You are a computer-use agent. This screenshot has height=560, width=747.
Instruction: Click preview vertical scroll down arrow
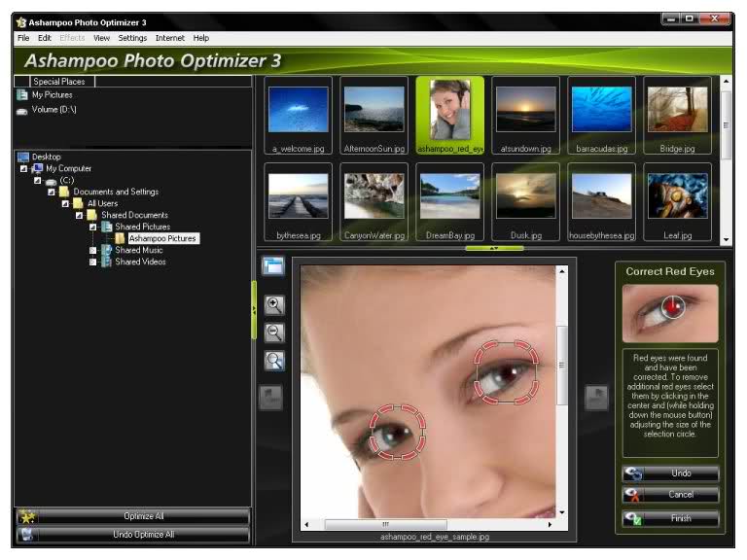pyautogui.click(x=562, y=513)
